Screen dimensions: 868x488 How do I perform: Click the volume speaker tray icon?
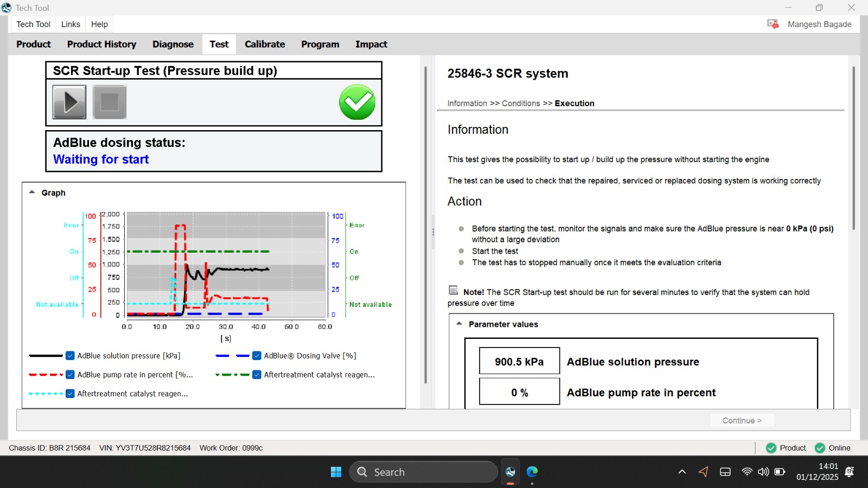point(763,472)
